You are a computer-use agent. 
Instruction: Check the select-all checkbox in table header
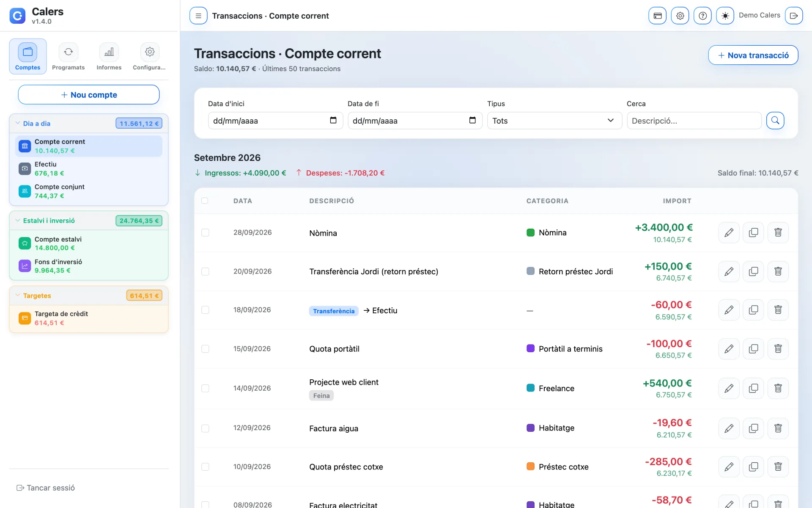[205, 201]
